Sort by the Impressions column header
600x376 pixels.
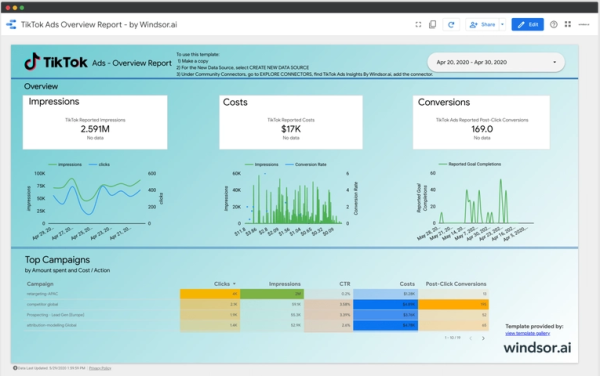284,284
